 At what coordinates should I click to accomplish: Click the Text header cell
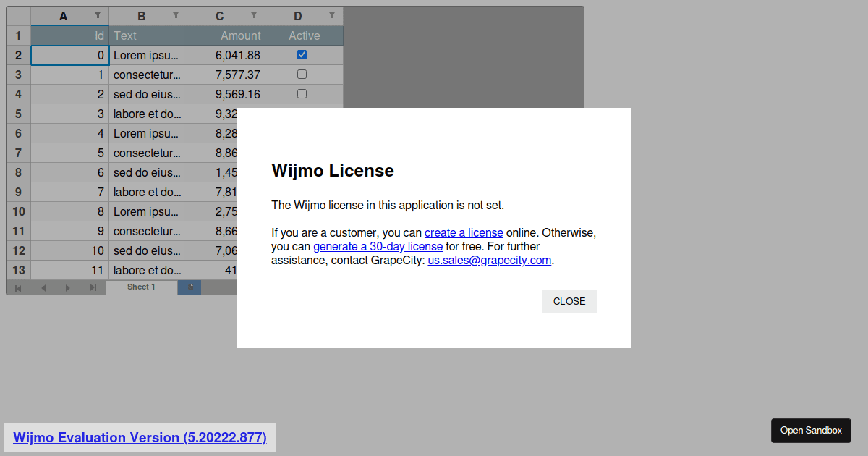[x=148, y=35]
